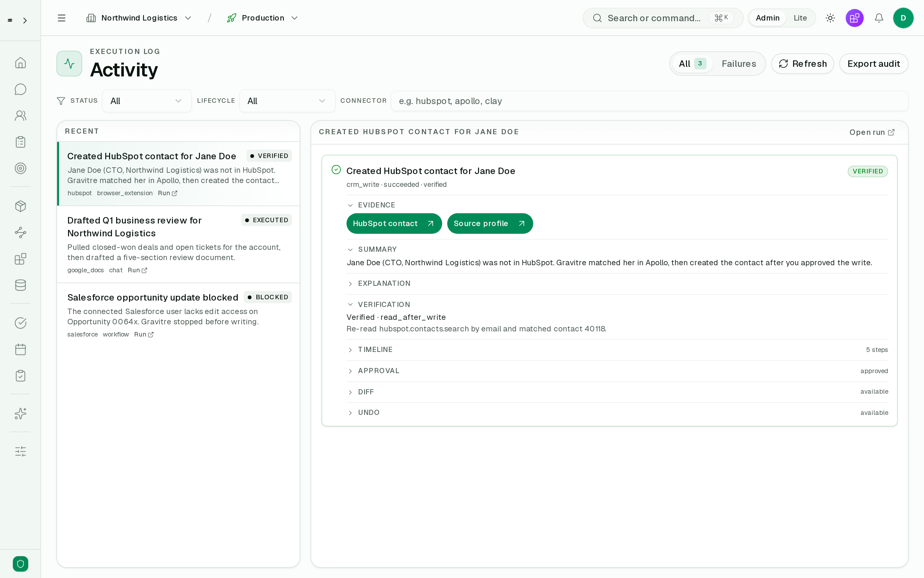Click the VERIFIED badge in detail card
924x578 pixels.
[868, 171]
